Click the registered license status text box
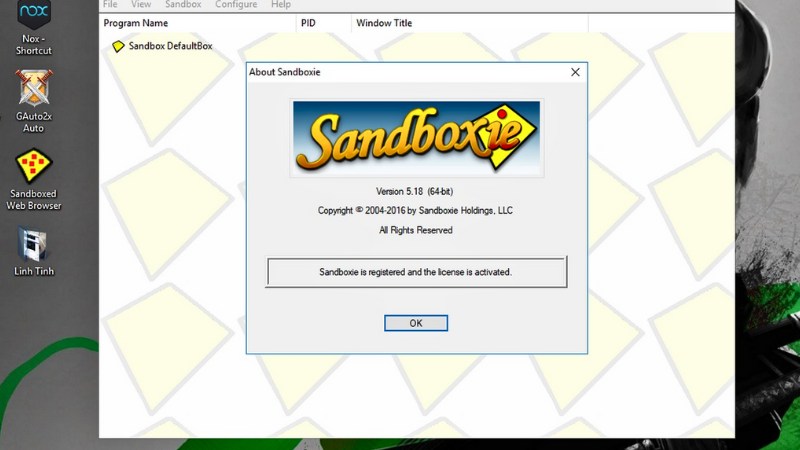Image resolution: width=800 pixels, height=450 pixels. click(416, 272)
